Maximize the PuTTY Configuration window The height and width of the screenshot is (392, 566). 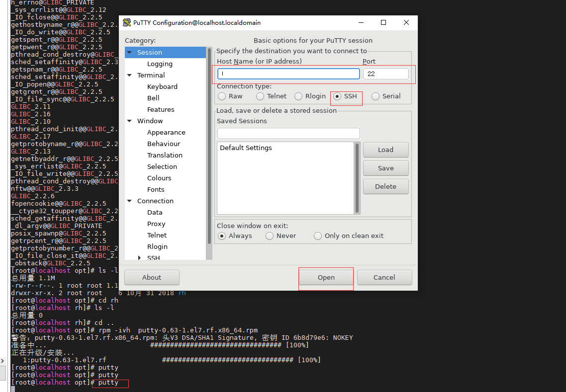point(383,22)
